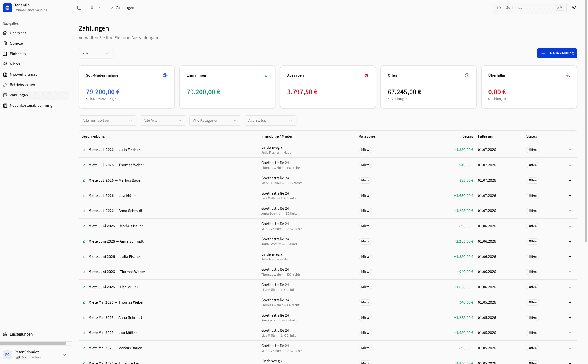This screenshot has height=364, width=588.
Task: Open the Einstellungen gear icon
Action: tap(5, 334)
